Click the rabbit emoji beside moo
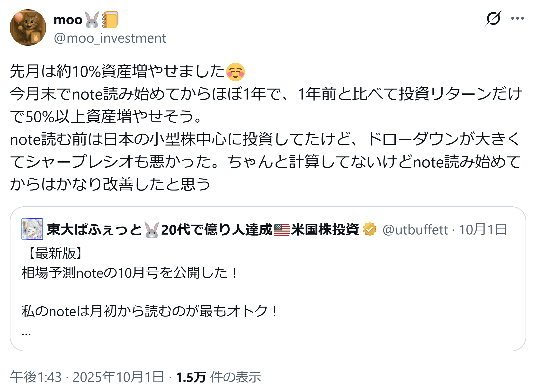The image size is (536, 392). coord(92,19)
